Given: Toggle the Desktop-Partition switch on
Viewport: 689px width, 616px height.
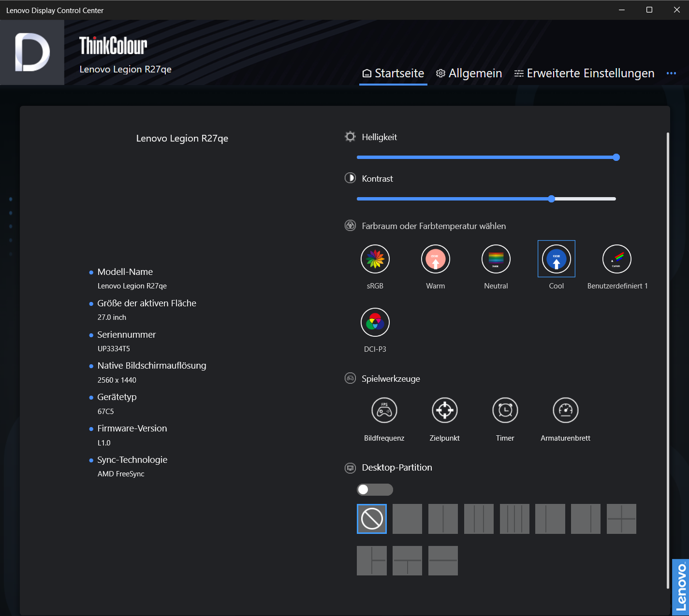Looking at the screenshot, I should point(375,489).
